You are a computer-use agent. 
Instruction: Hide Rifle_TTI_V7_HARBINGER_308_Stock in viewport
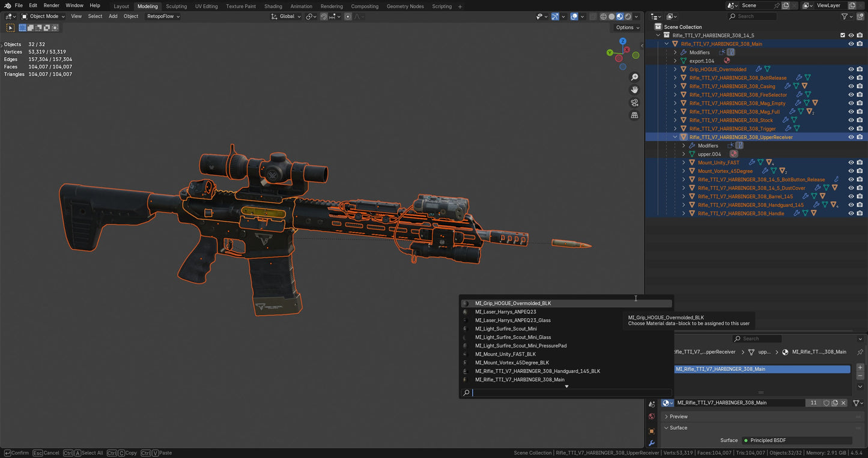[x=851, y=120]
